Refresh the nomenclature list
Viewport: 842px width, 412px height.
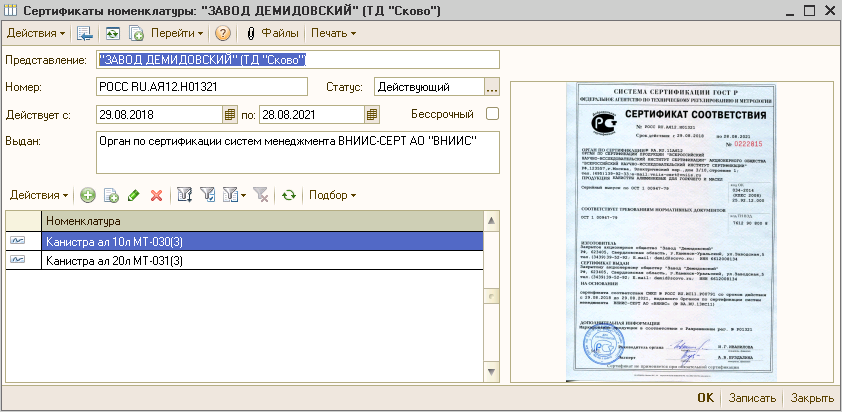[x=289, y=195]
